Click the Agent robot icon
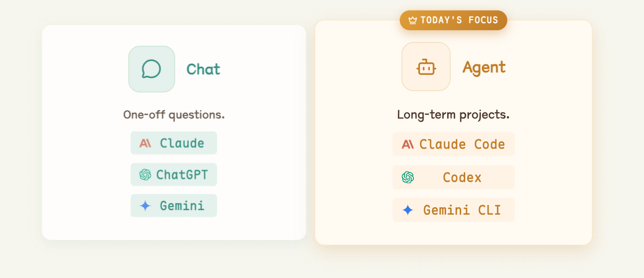Viewport: 644px width, 278px height. (x=426, y=67)
